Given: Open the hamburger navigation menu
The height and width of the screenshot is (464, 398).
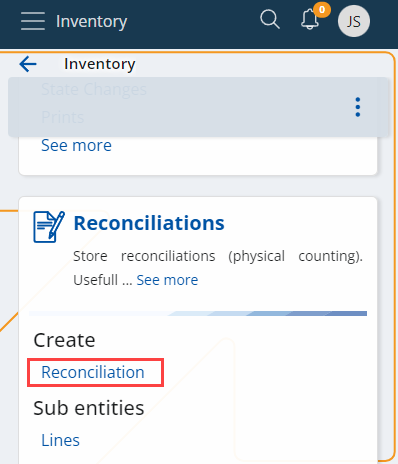Looking at the screenshot, I should (33, 21).
